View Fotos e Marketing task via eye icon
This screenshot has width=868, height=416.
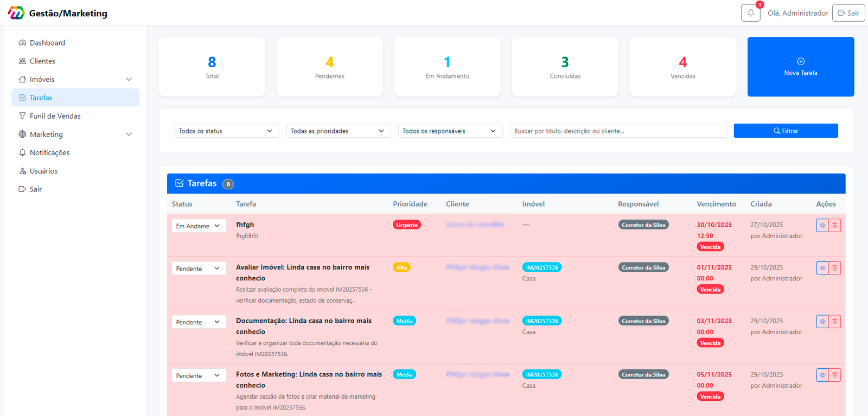822,375
